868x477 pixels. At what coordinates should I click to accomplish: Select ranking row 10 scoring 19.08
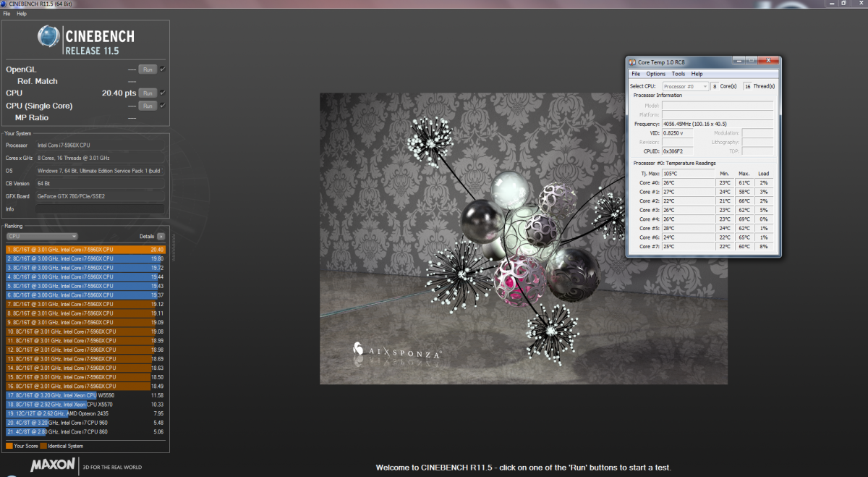point(85,332)
